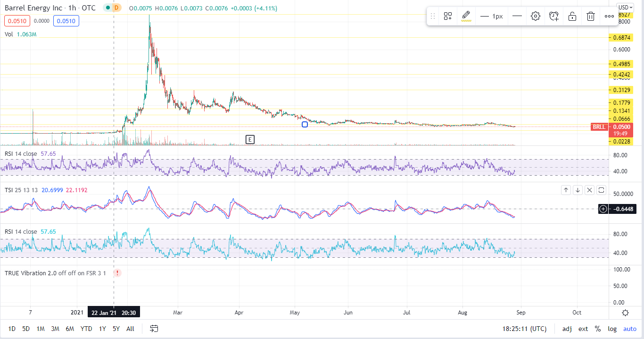Toggle adj dividend adjustment
This screenshot has height=339, width=644.
click(x=567, y=329)
